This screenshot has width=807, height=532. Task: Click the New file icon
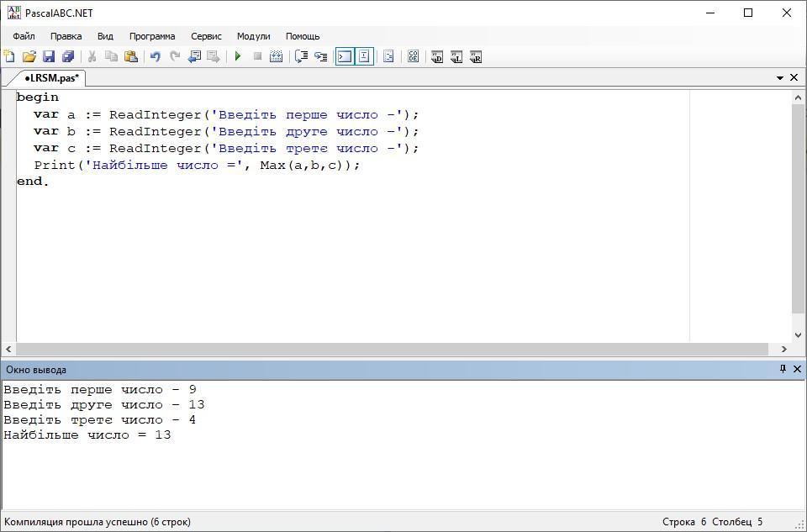point(9,56)
